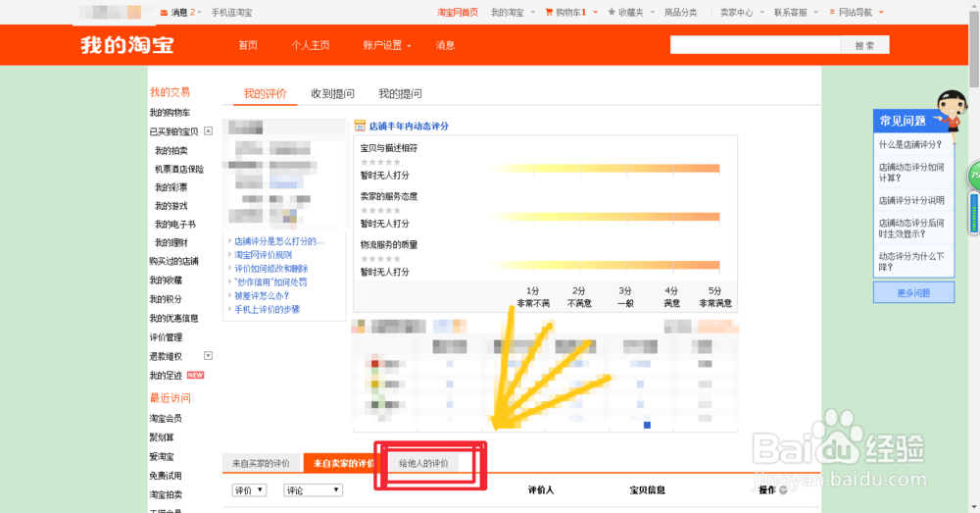Open 个人主页 in header nav

coord(311,45)
